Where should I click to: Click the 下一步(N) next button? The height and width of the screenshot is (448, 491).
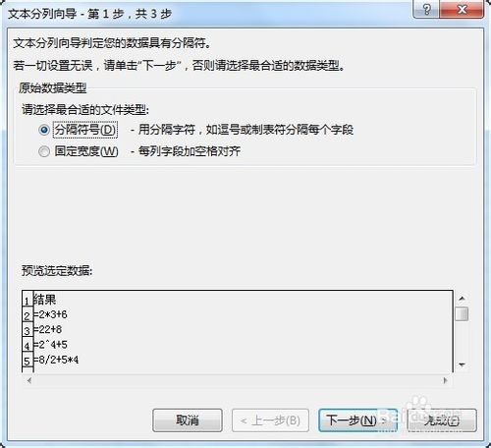point(357,420)
